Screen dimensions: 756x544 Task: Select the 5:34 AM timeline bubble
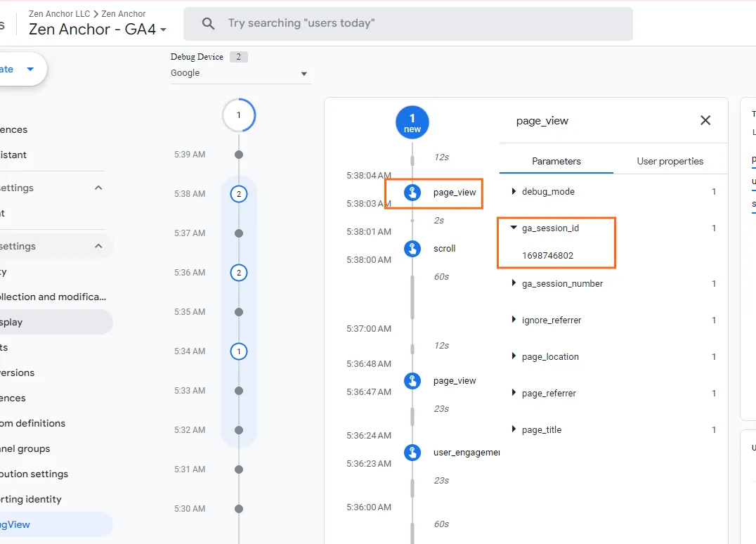239,351
